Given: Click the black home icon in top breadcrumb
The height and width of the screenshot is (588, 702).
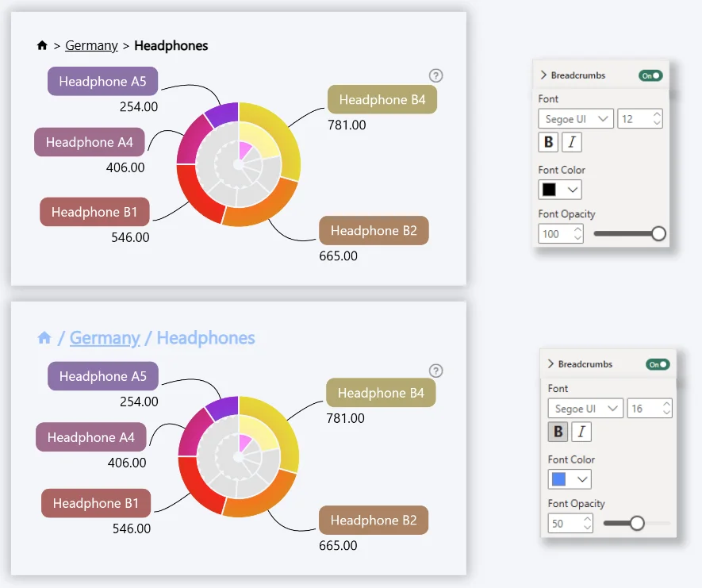Looking at the screenshot, I should 42,45.
